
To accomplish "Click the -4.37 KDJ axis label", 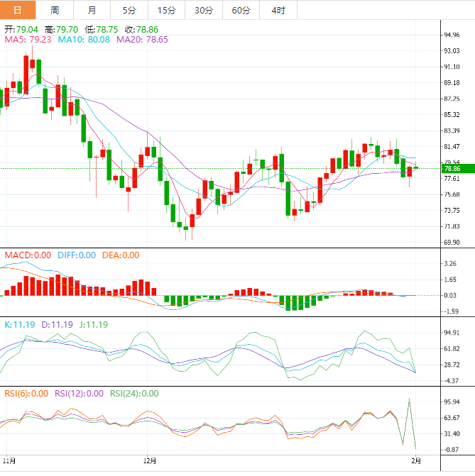I will tap(451, 381).
